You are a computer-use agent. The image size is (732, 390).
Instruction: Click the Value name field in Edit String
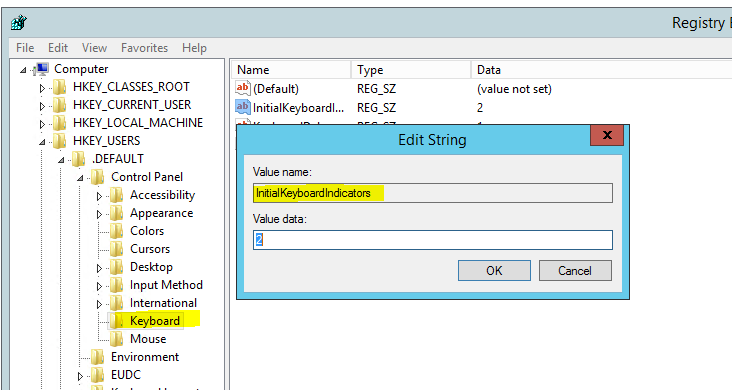(x=433, y=193)
